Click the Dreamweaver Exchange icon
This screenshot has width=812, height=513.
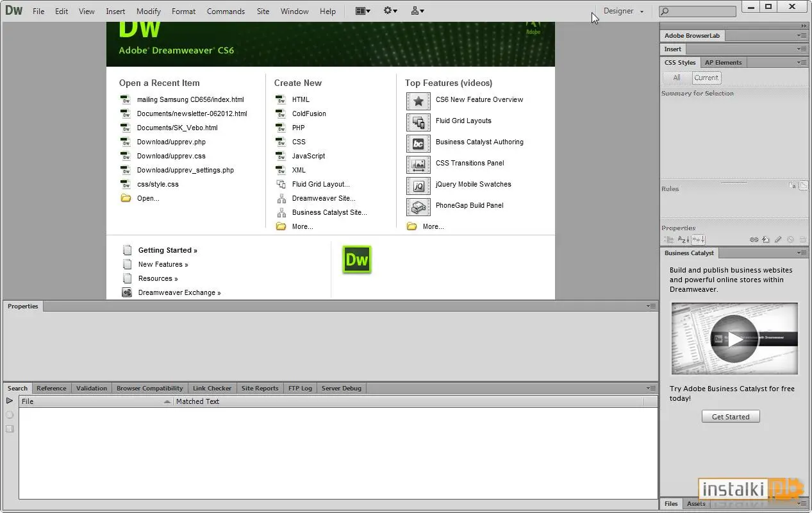tap(127, 292)
